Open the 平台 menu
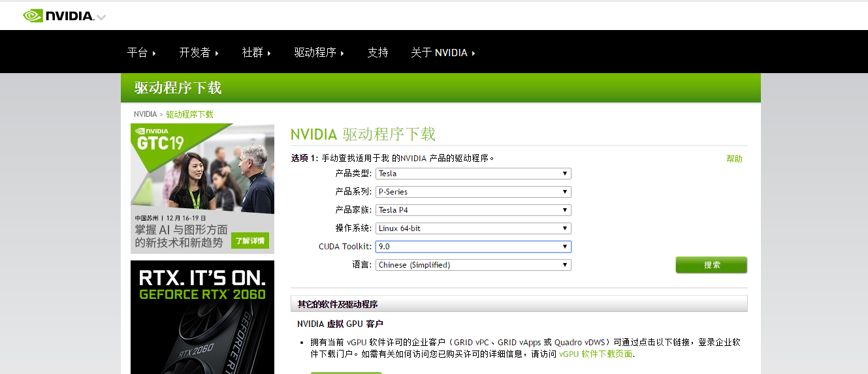This screenshot has width=868, height=374. pyautogui.click(x=141, y=53)
